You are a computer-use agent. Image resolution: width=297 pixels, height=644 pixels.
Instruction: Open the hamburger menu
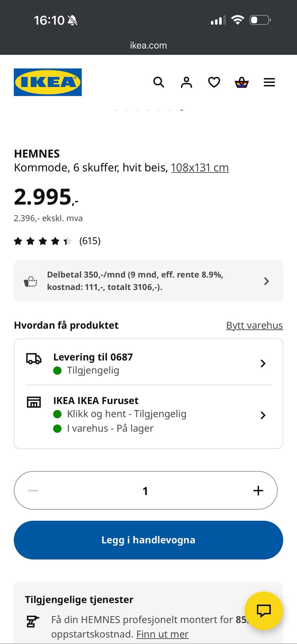tap(269, 82)
